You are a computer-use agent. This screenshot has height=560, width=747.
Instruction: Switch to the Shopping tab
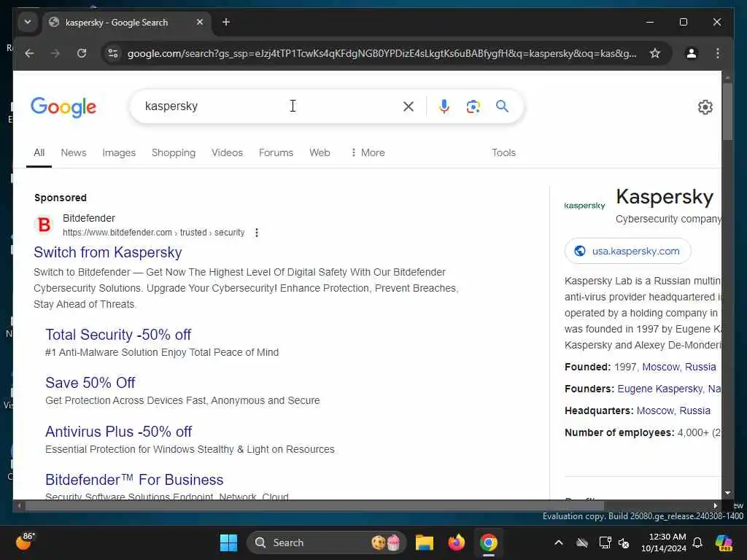(174, 153)
